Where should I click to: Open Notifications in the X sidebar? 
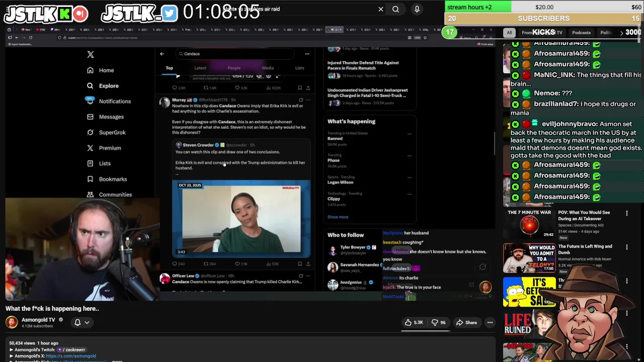pyautogui.click(x=109, y=101)
